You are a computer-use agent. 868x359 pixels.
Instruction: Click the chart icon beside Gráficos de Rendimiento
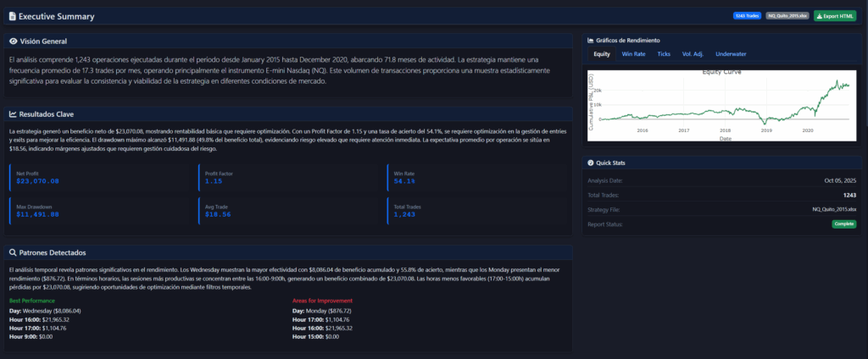tap(590, 40)
